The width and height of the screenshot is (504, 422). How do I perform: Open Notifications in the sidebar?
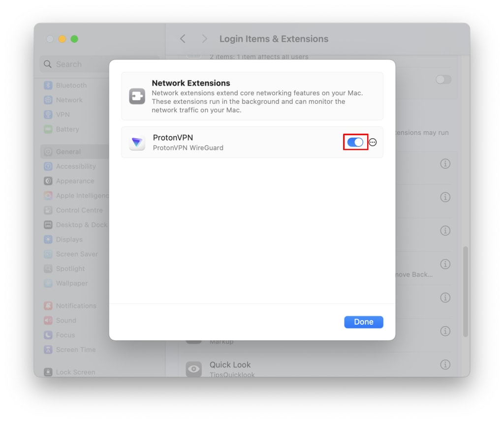(70, 306)
